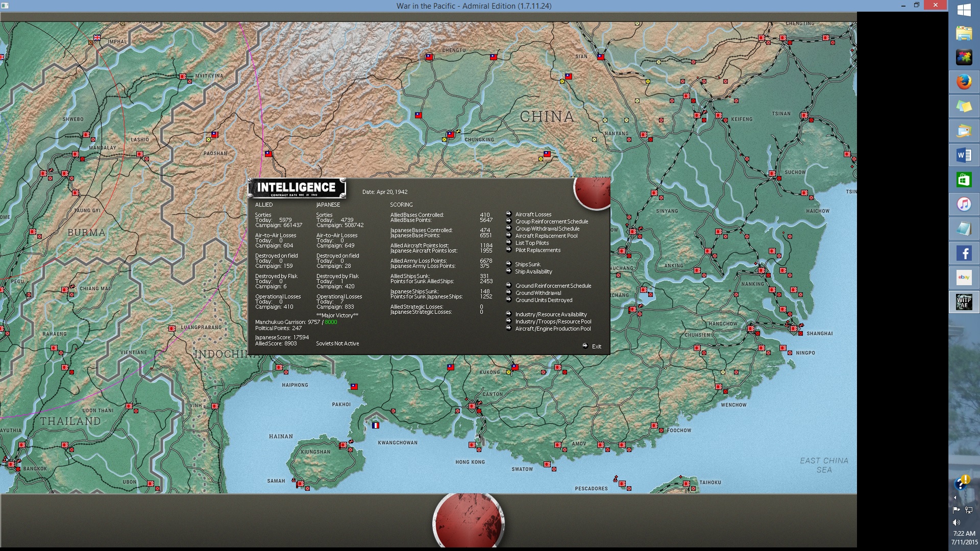Open Microsoft Word from taskbar
Viewport: 980px width, 551px height.
coord(964,155)
